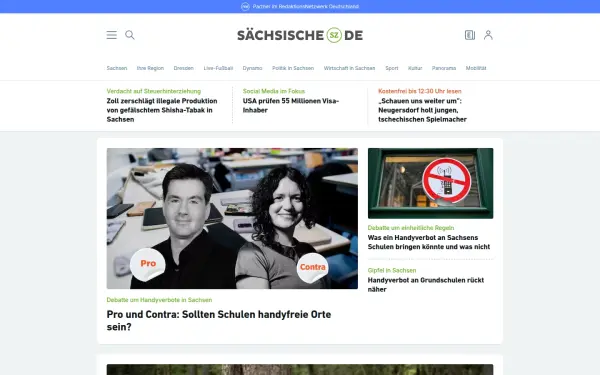Click Gipfel in Sachsen label
The image size is (600, 375).
pos(392,270)
